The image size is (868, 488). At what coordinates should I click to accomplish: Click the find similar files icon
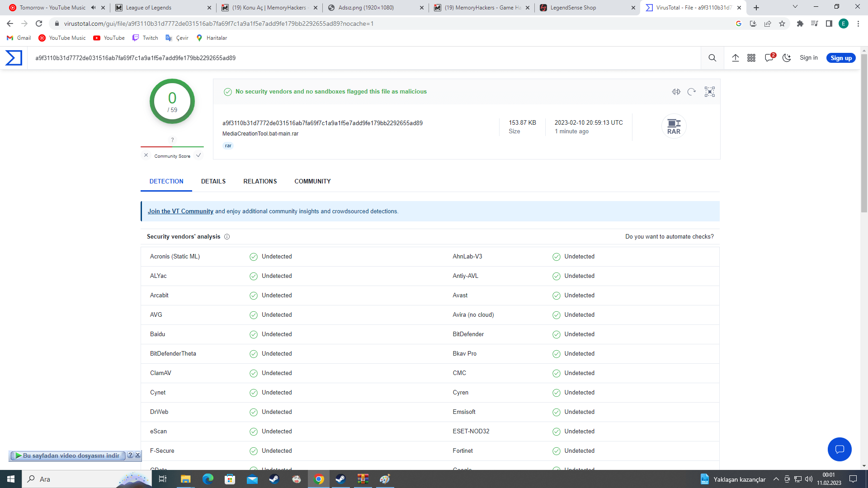676,92
